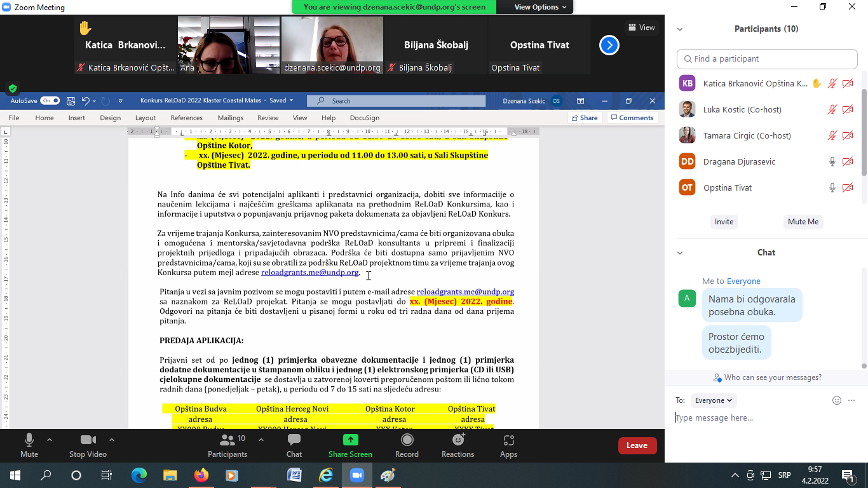
Task: Open the Undo history dropdown arrow
Action: point(95,100)
